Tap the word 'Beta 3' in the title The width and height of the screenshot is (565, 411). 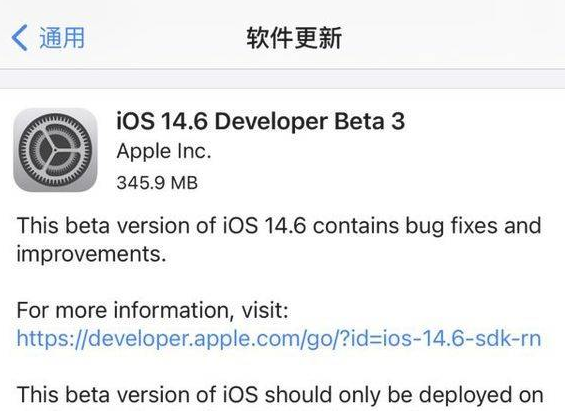[x=370, y=121]
